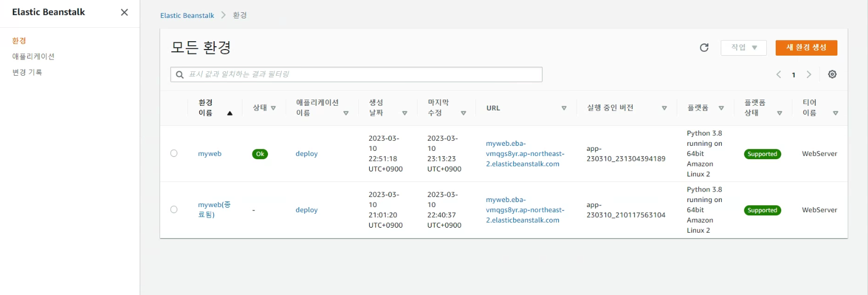The height and width of the screenshot is (295, 868).
Task: Click WebServer tier in terminated row
Action: click(819, 210)
